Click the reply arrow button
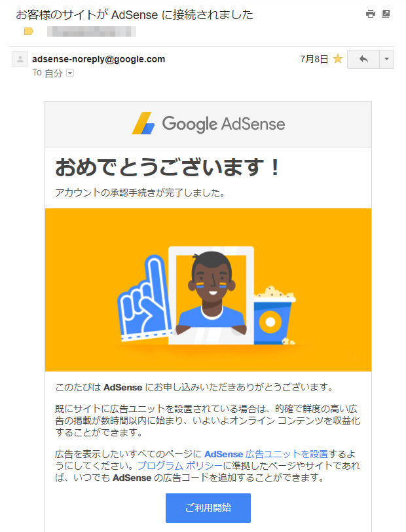Image resolution: width=406 pixels, height=532 pixels. point(363,60)
